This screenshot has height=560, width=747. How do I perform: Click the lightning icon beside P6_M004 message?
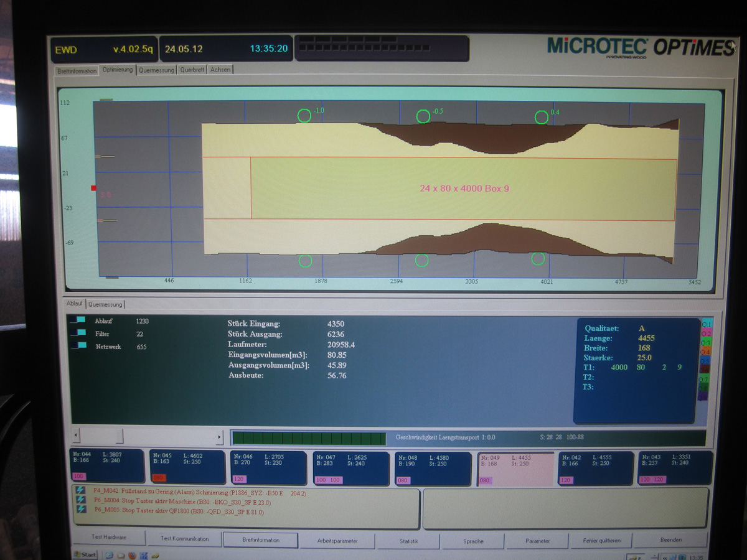[x=80, y=500]
